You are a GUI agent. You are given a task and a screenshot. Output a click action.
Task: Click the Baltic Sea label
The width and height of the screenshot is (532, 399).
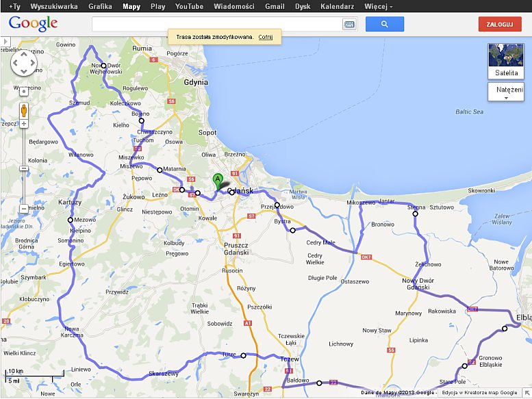[469, 112]
